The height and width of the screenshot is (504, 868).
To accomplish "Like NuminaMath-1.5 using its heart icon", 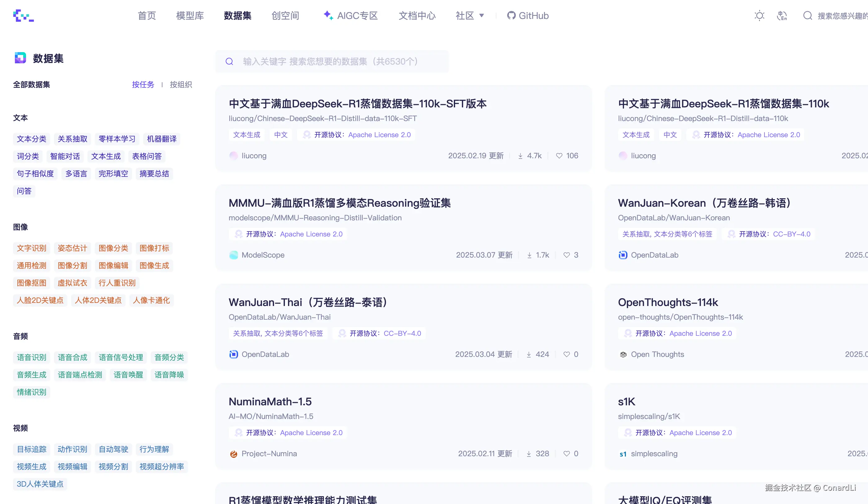I will coord(566,454).
